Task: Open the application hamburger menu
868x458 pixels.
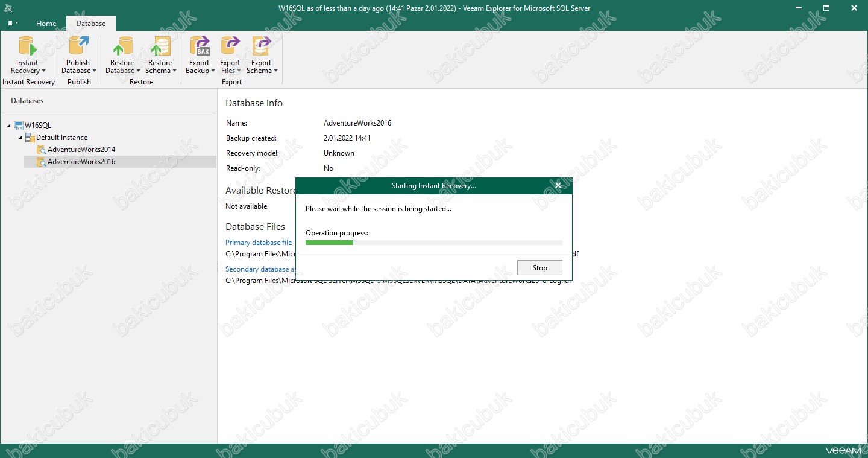Action: (x=11, y=23)
